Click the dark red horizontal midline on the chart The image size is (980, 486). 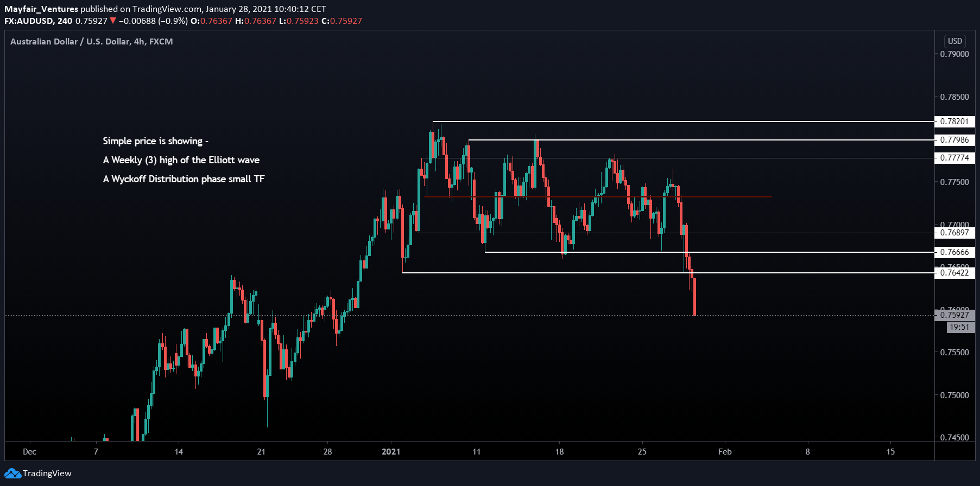coord(597,196)
